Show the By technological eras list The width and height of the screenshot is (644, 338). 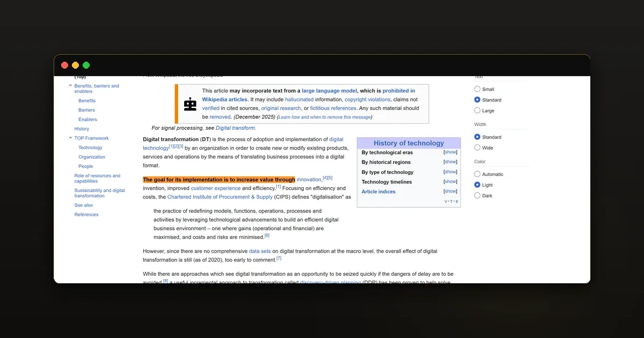pyautogui.click(x=450, y=152)
